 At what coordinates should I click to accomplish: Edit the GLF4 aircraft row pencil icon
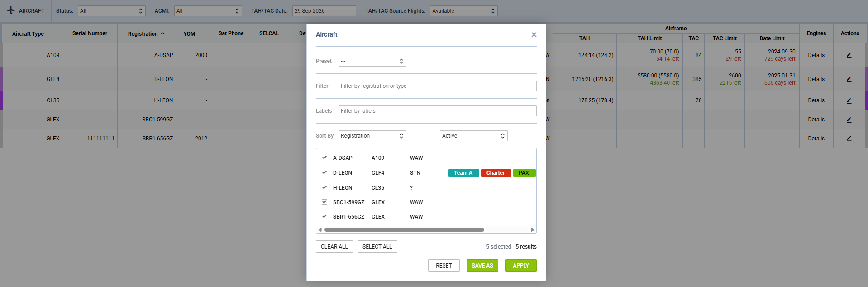[x=849, y=79]
